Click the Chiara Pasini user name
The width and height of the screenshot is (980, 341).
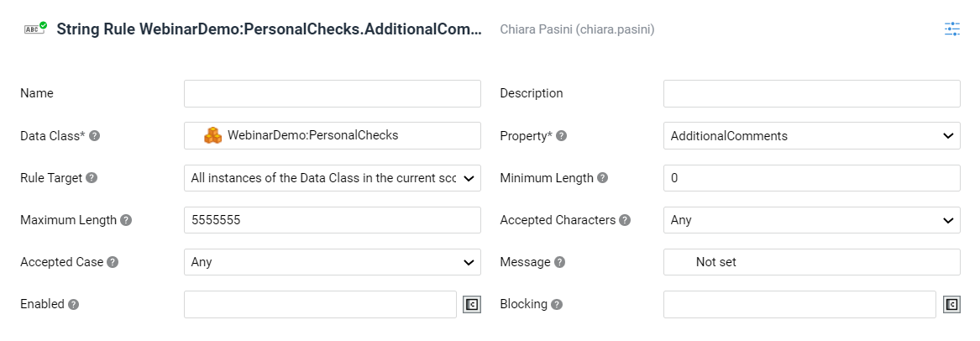click(x=577, y=29)
